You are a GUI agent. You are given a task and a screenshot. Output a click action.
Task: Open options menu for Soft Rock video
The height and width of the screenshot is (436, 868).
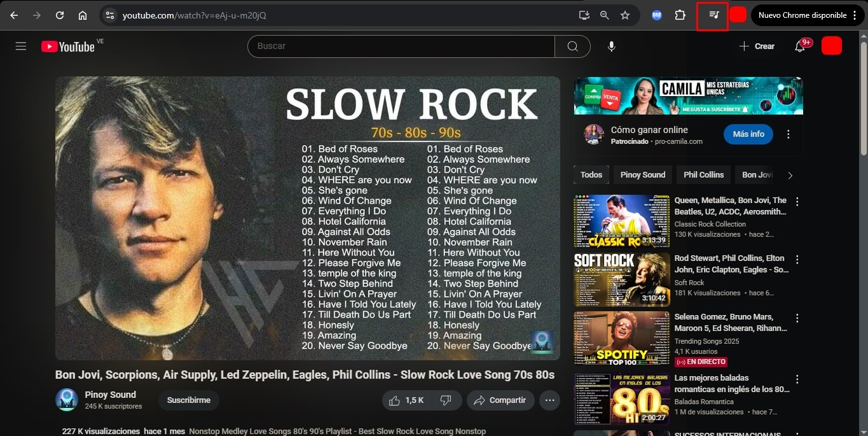[x=797, y=260]
